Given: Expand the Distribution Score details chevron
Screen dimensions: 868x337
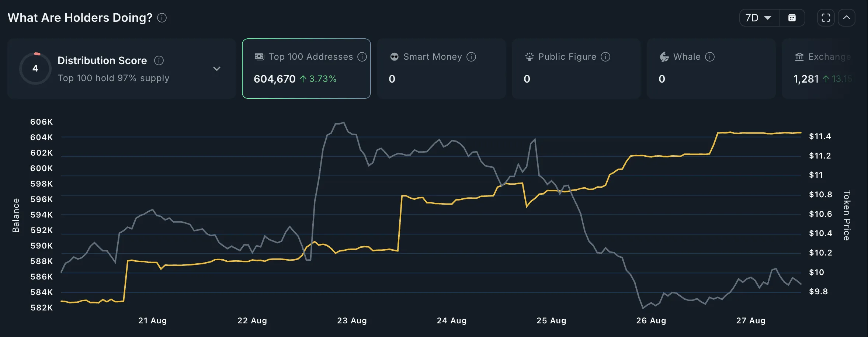Looking at the screenshot, I should 217,69.
